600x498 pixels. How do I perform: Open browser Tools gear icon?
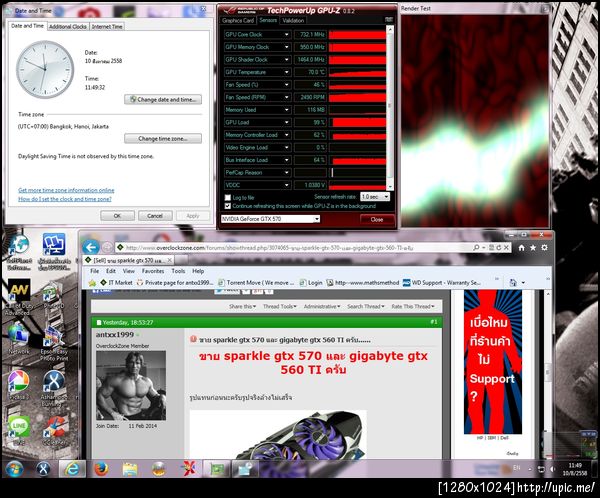pyautogui.click(x=544, y=248)
